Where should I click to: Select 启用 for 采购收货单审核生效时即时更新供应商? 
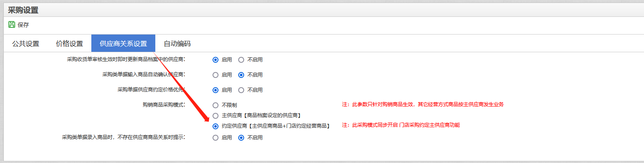(x=216, y=60)
